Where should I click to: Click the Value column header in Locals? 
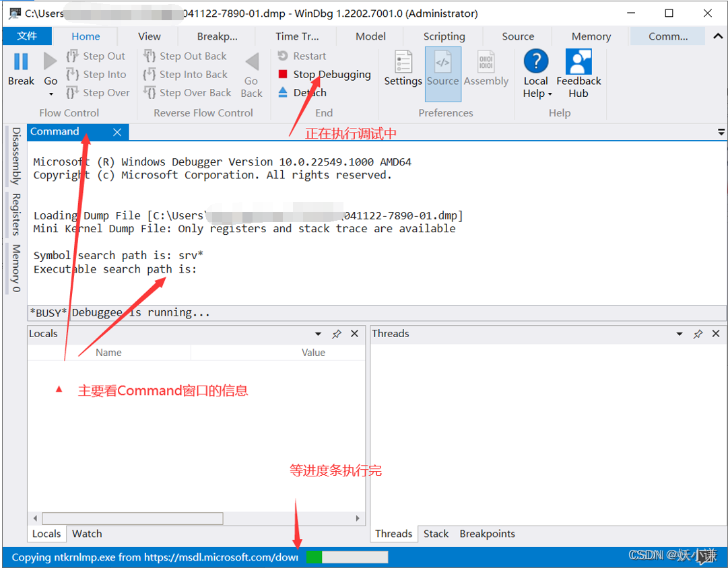[313, 352]
